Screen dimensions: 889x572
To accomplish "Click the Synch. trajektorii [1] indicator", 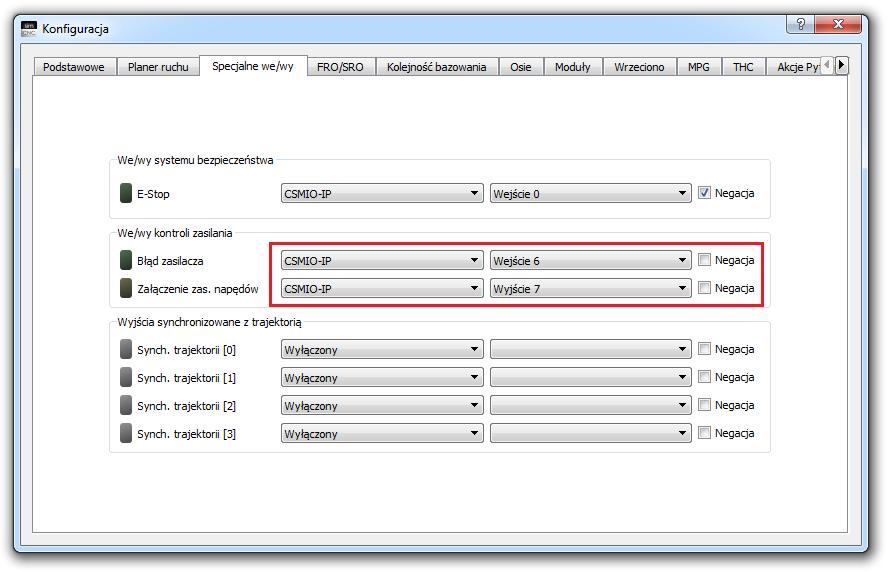I will pos(126,377).
